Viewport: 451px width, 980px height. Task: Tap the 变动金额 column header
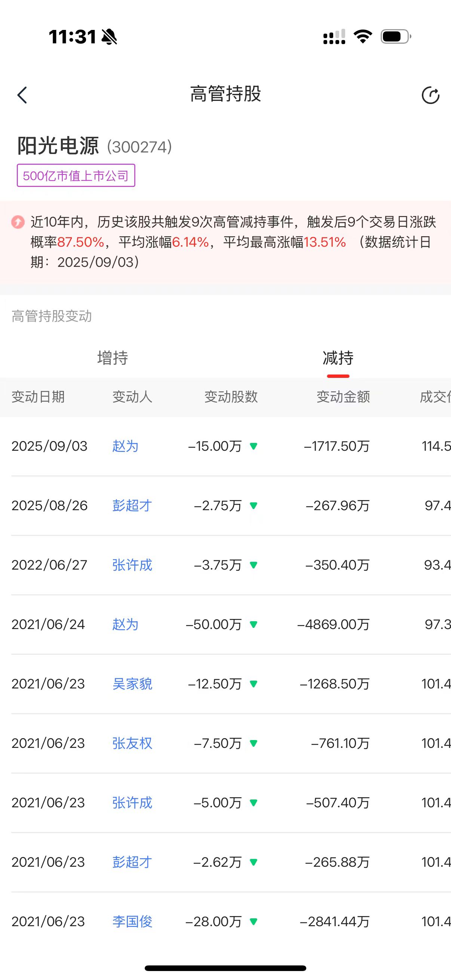tap(343, 397)
